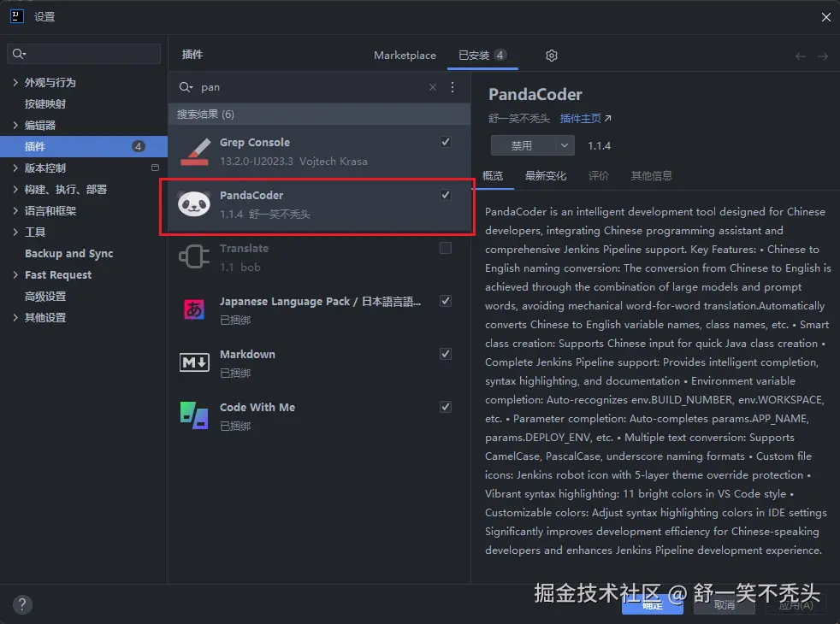This screenshot has width=840, height=624.
Task: Select the Translate plugin name
Action: click(x=245, y=248)
